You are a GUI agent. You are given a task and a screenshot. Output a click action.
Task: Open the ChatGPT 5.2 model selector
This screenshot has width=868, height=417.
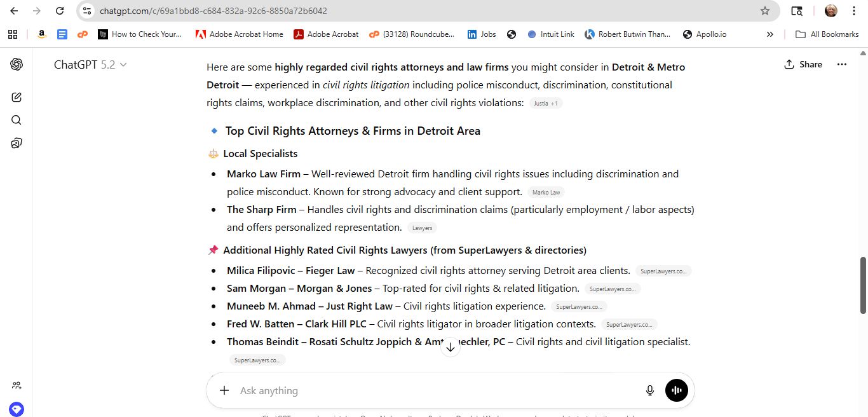pyautogui.click(x=90, y=64)
